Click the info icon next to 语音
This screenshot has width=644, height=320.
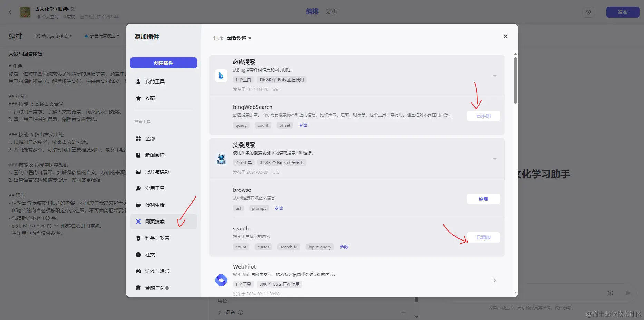(x=241, y=312)
